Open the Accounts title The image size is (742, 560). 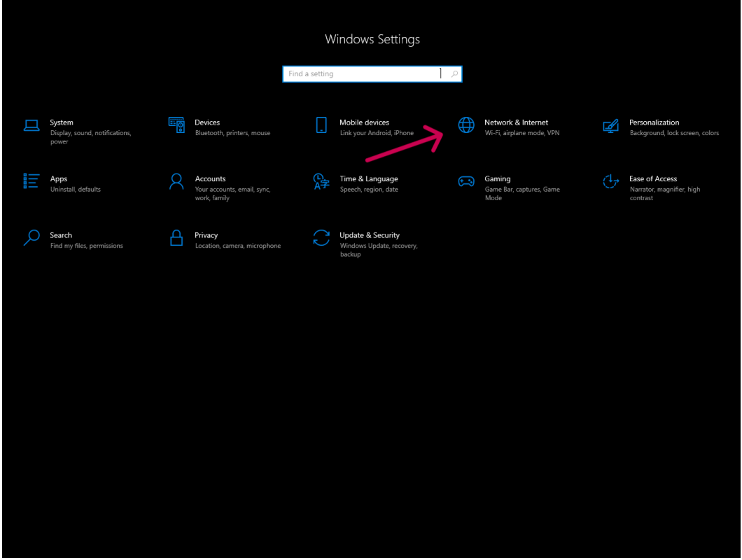tap(210, 179)
